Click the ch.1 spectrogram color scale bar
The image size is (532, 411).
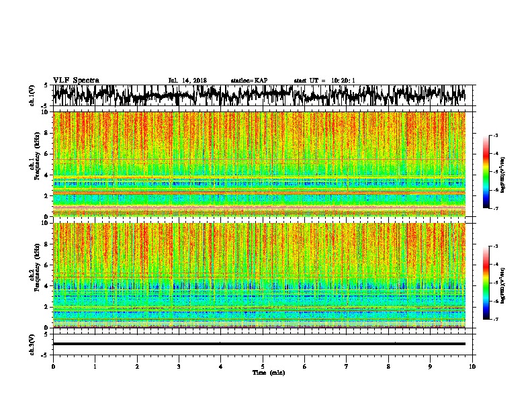click(x=486, y=172)
